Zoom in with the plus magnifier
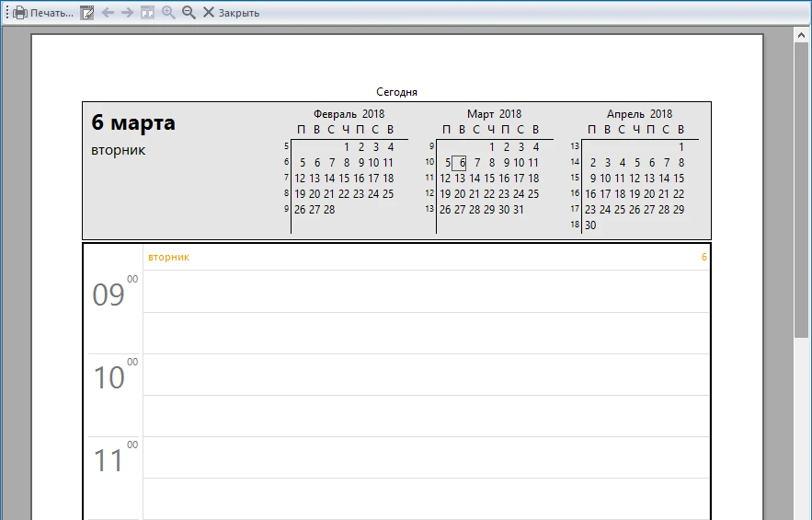The width and height of the screenshot is (812, 520). tap(168, 13)
